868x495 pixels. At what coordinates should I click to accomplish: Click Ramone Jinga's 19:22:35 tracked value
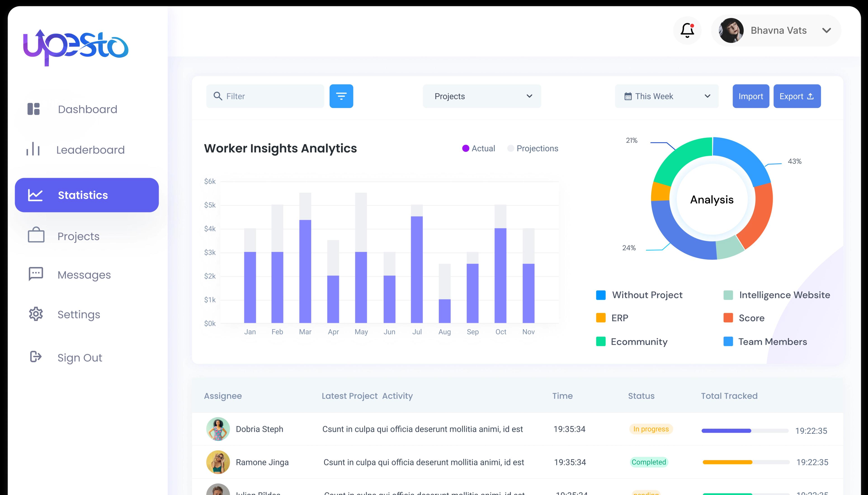click(812, 462)
